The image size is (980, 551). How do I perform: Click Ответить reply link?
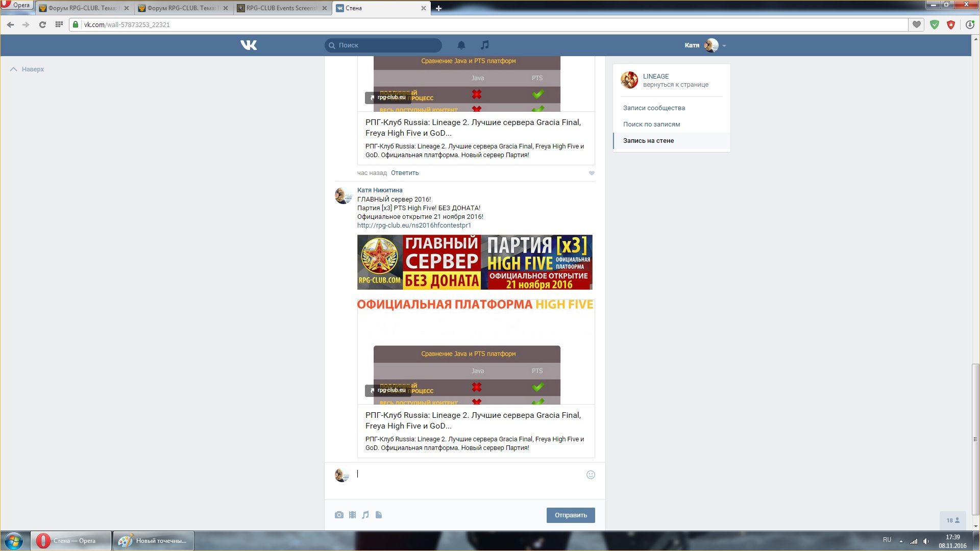coord(404,173)
